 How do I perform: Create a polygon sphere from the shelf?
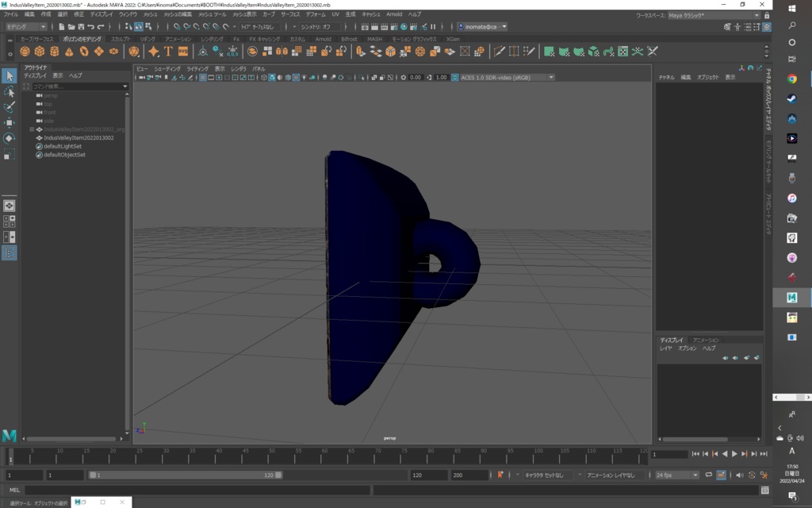[26, 51]
